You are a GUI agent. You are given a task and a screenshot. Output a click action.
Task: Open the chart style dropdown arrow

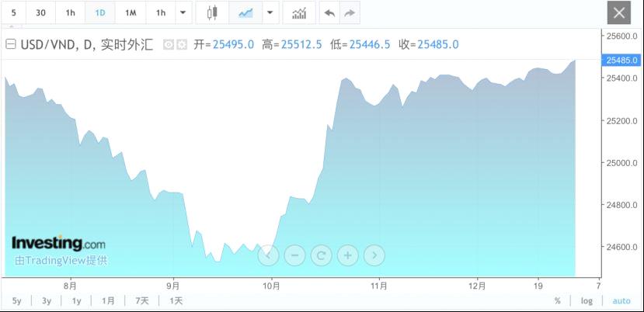click(x=270, y=13)
